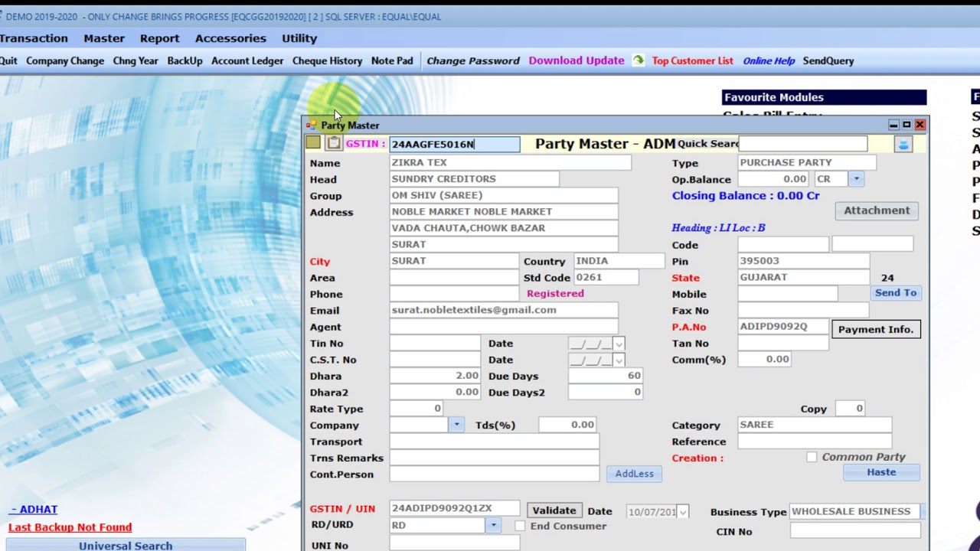980x551 pixels.
Task: Click the Name field showing ZIKRA TEX
Action: pos(511,162)
